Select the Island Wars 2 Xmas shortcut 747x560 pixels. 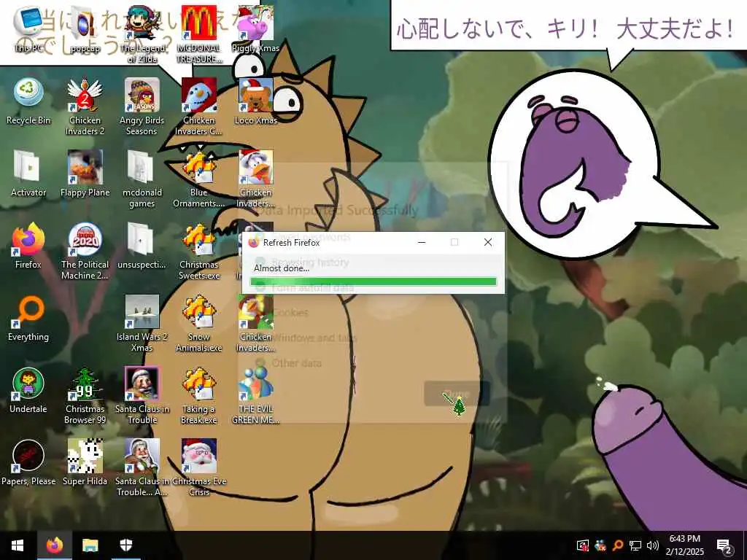(142, 323)
